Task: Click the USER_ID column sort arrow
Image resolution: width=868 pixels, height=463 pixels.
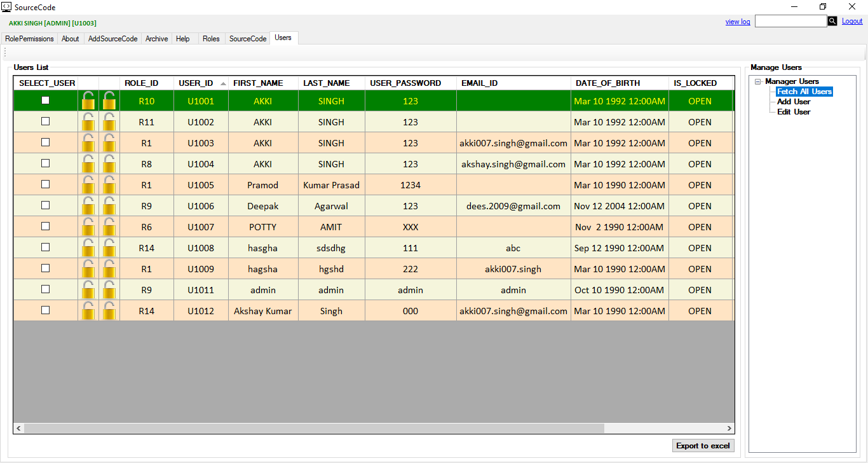Action: (x=223, y=83)
